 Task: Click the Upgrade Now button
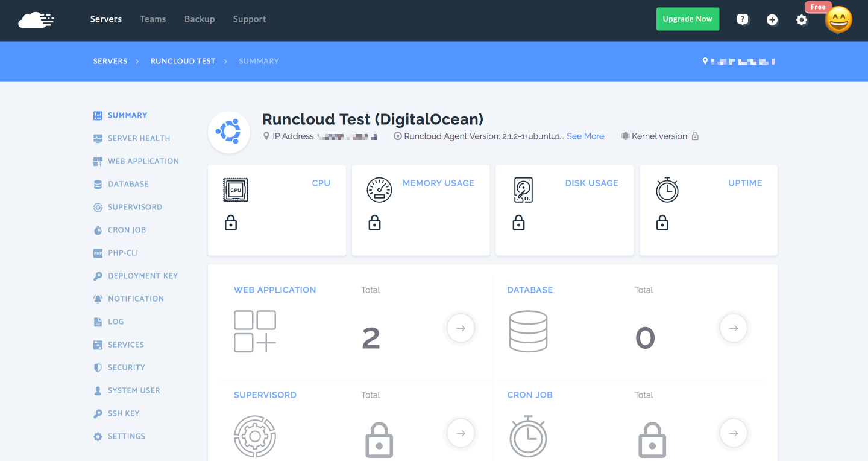pos(688,19)
